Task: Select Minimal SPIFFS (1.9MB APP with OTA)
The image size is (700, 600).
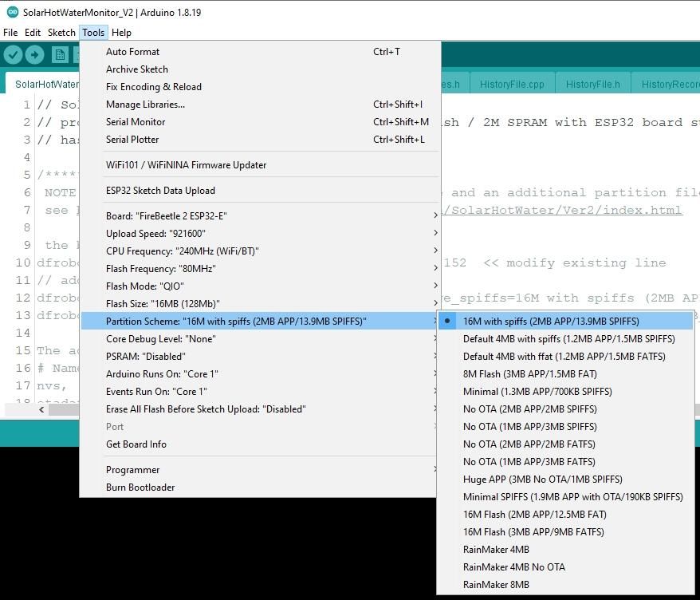Action: pos(565,497)
